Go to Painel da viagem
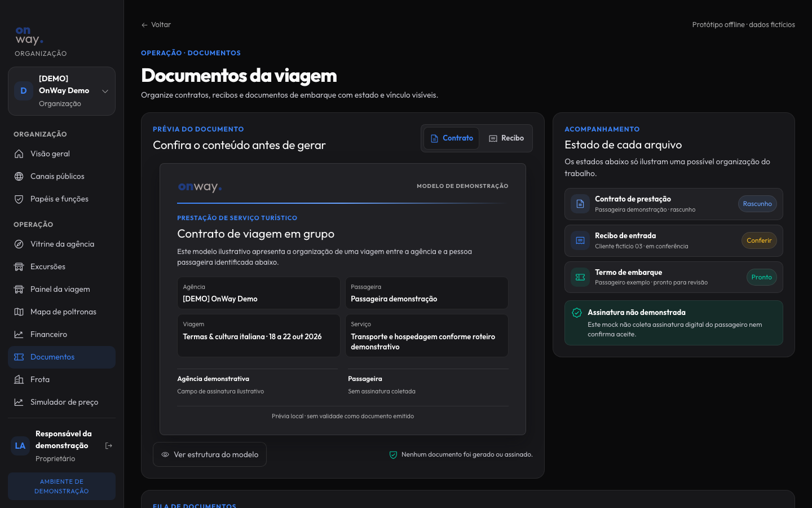 point(61,289)
